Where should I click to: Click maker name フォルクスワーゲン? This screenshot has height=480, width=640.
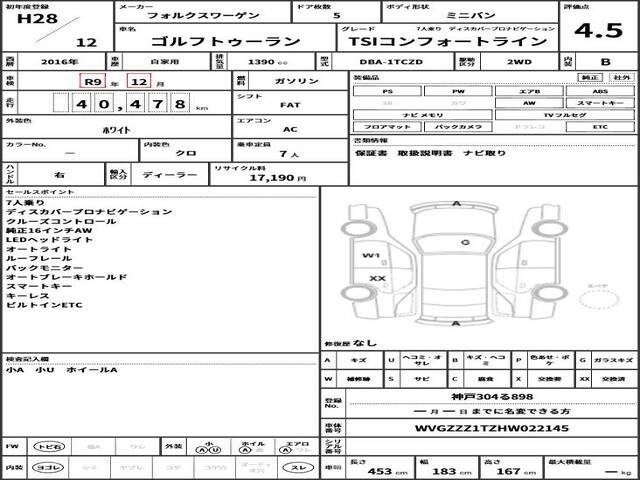[x=203, y=16]
